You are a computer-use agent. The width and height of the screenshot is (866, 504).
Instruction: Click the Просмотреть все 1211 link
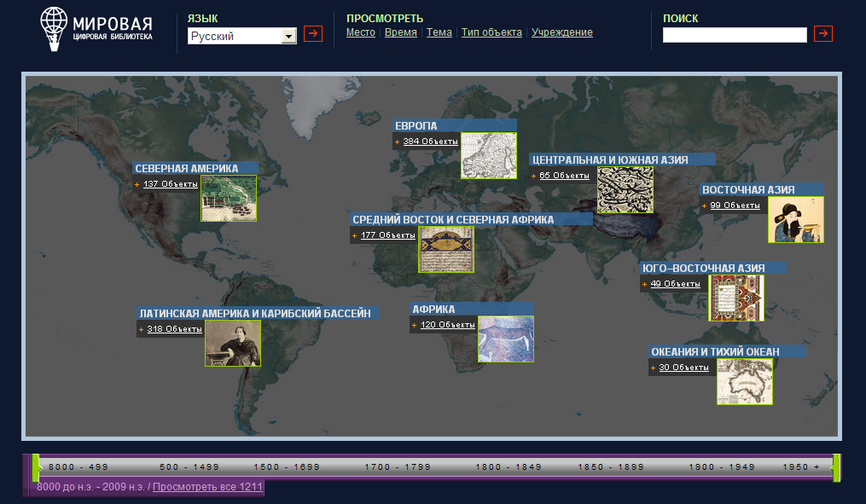207,486
